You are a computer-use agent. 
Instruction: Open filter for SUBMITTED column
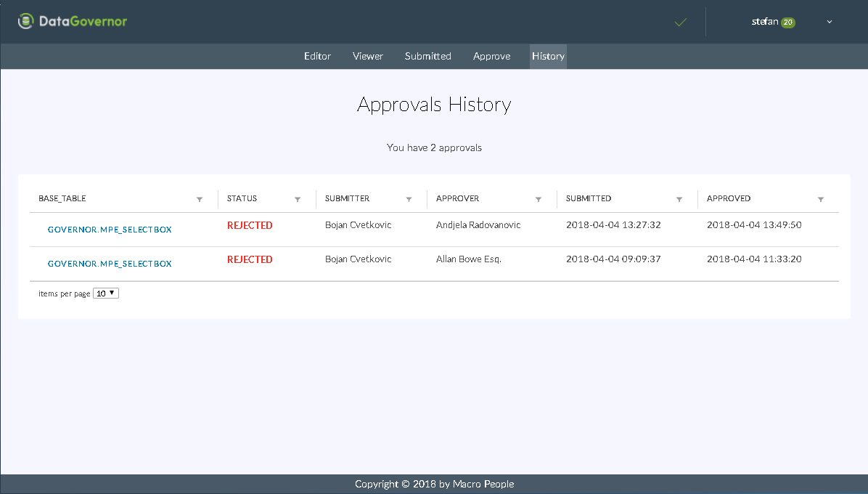tap(679, 199)
